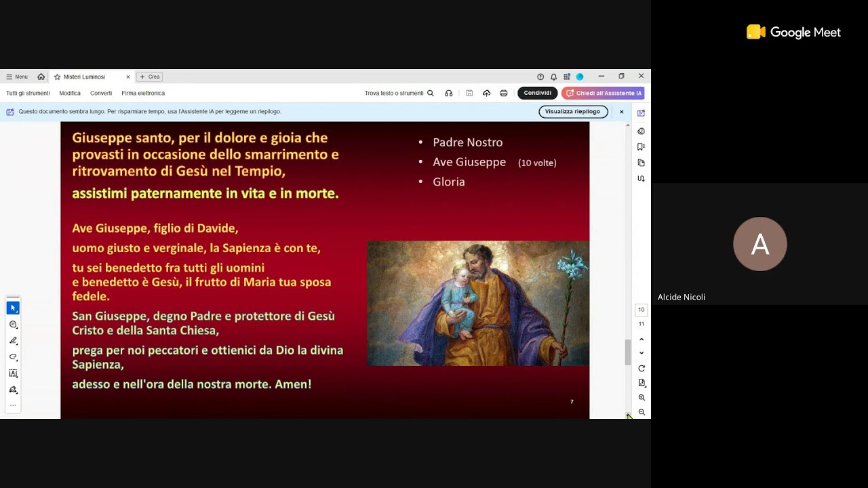This screenshot has height=488, width=868.
Task: Select the text box AI tool
Action: (x=13, y=373)
